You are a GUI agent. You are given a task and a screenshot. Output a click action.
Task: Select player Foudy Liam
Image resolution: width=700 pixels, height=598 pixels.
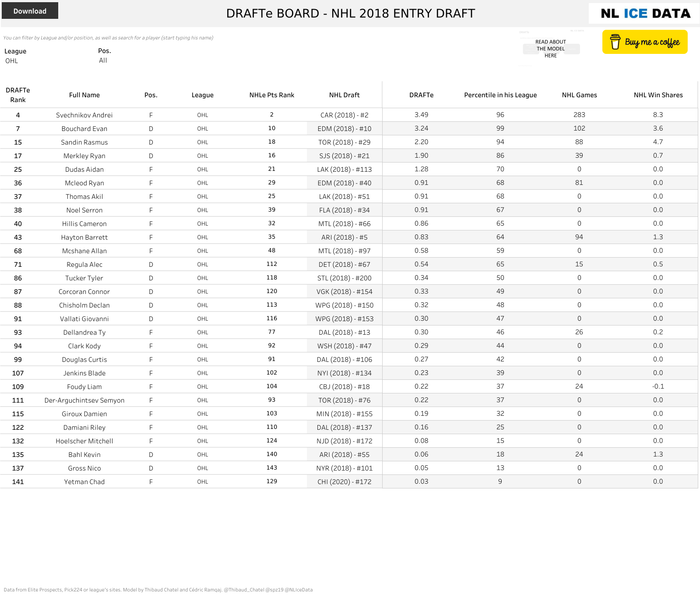(84, 387)
